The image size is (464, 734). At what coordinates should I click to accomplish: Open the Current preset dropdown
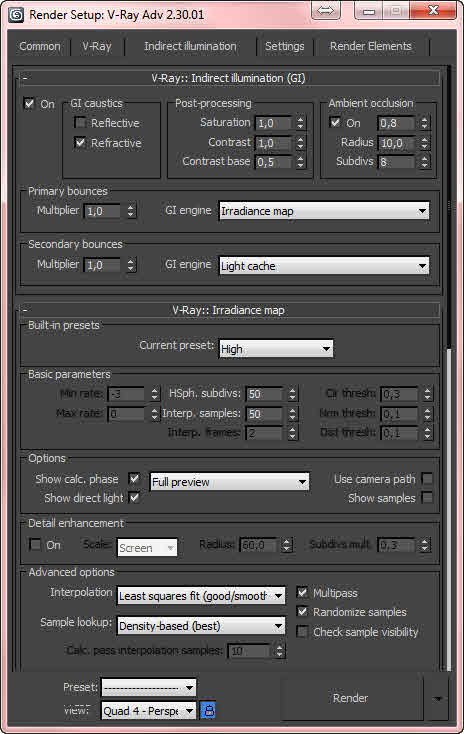click(276, 349)
